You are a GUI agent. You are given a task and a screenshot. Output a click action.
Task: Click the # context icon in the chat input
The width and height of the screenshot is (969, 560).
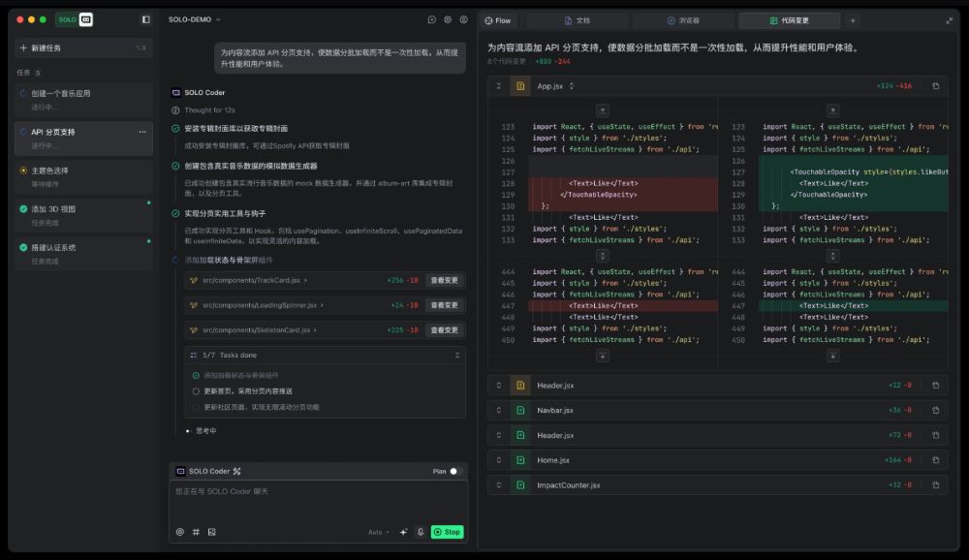(x=195, y=531)
